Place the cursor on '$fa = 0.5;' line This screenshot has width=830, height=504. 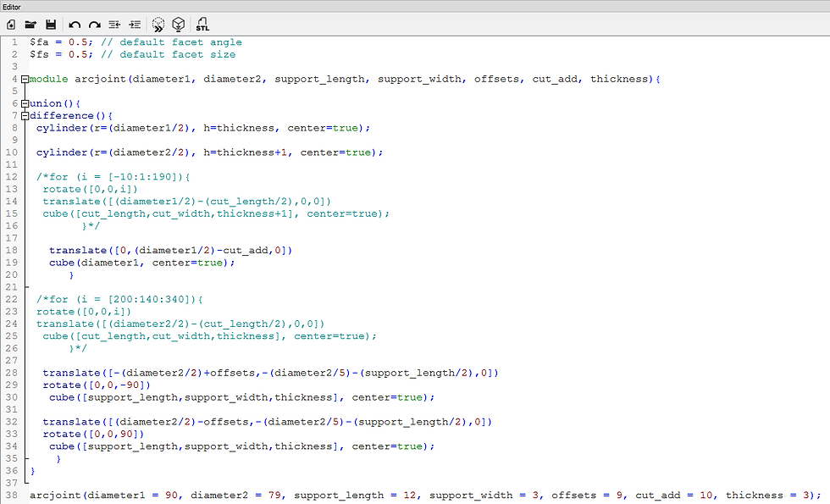pos(61,42)
